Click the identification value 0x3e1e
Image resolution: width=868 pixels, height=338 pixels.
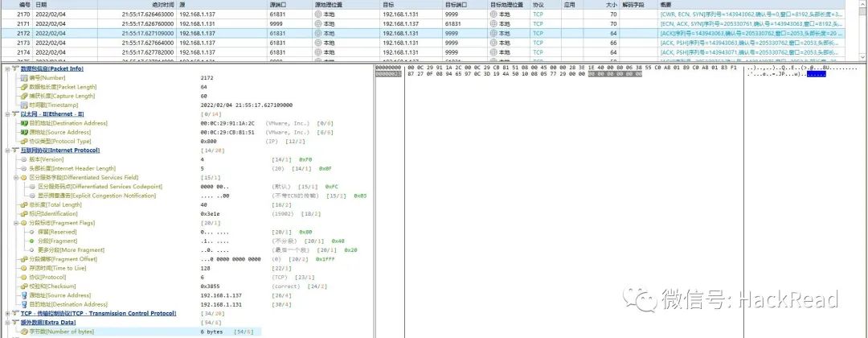coord(211,214)
